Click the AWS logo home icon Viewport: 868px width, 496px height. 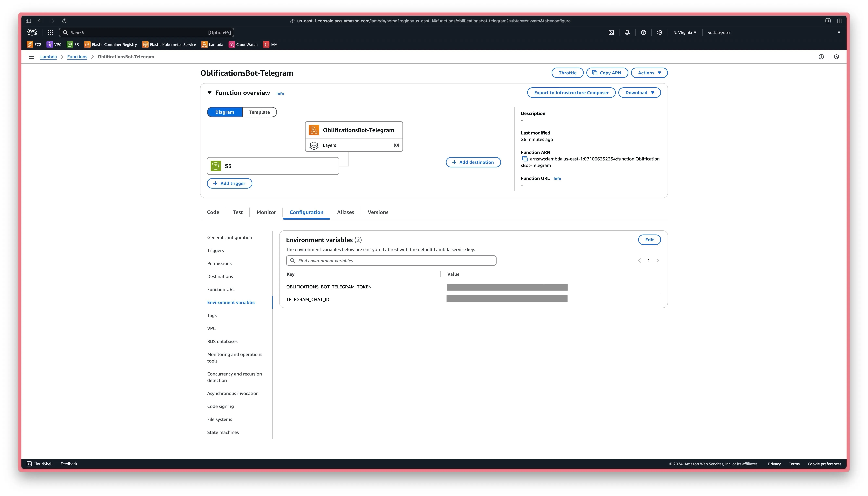click(32, 32)
